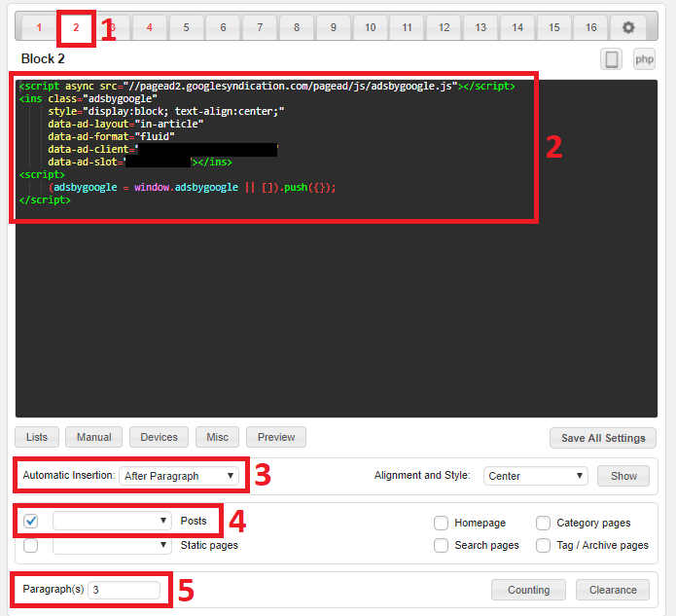This screenshot has height=616, width=676.
Task: Toggle the php processing button
Action: coord(644,59)
